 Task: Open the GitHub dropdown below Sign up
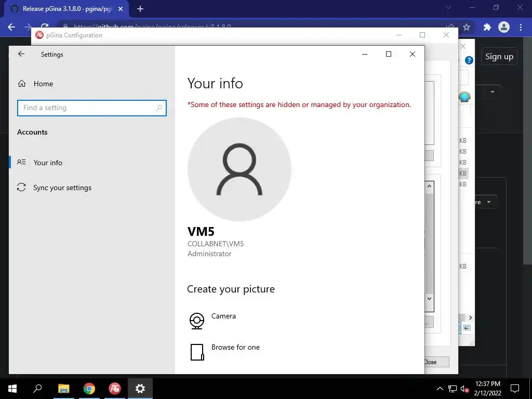[x=492, y=92]
